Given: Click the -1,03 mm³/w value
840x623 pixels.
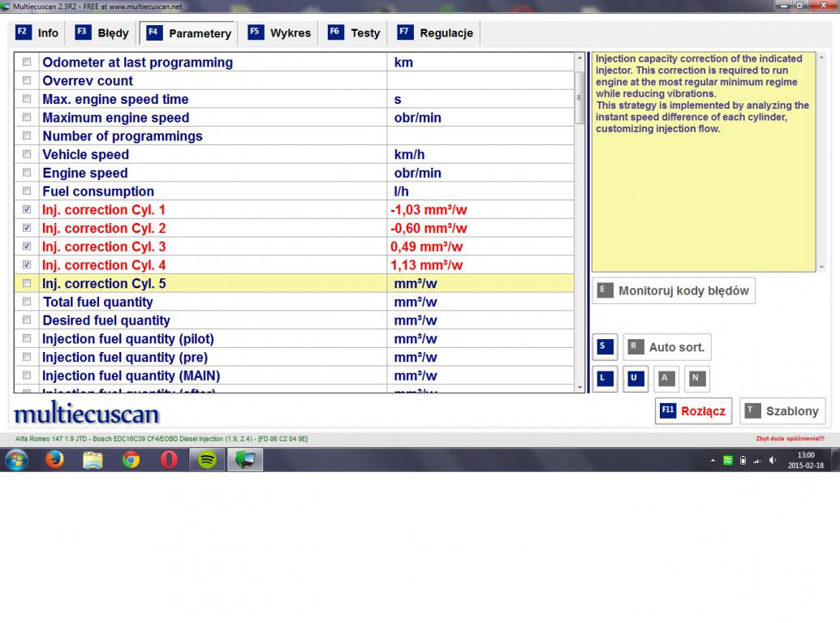Looking at the screenshot, I should (429, 210).
